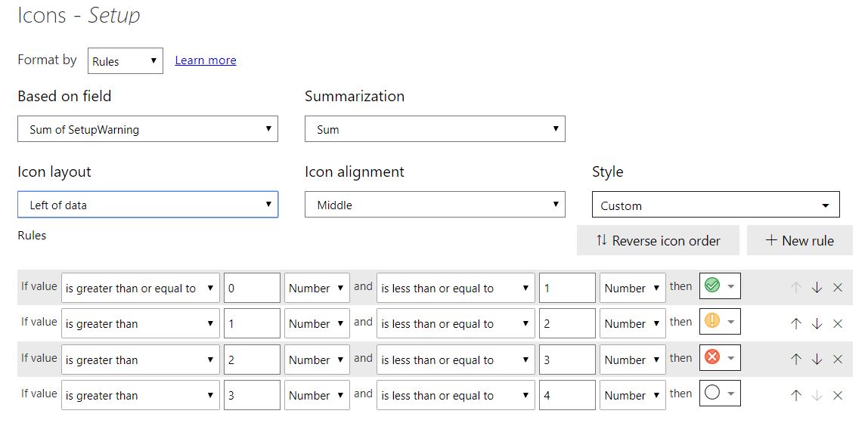
Task: Click the Reverse icon order button
Action: click(658, 241)
